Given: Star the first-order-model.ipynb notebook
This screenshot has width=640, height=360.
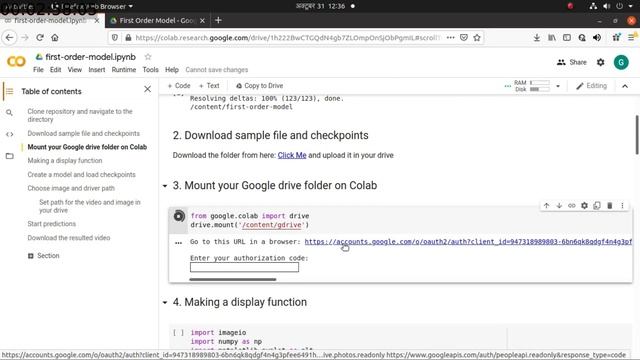Looking at the screenshot, I should [148, 57].
